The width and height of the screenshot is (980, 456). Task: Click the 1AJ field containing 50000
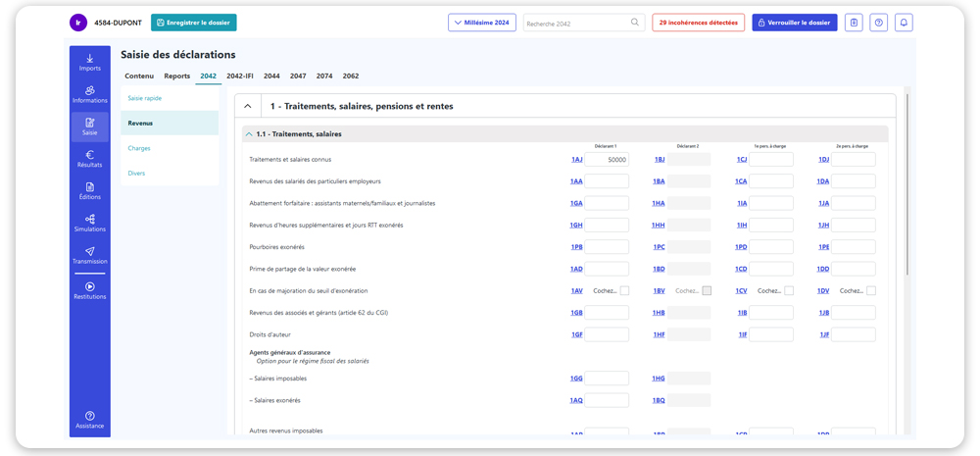(607, 160)
